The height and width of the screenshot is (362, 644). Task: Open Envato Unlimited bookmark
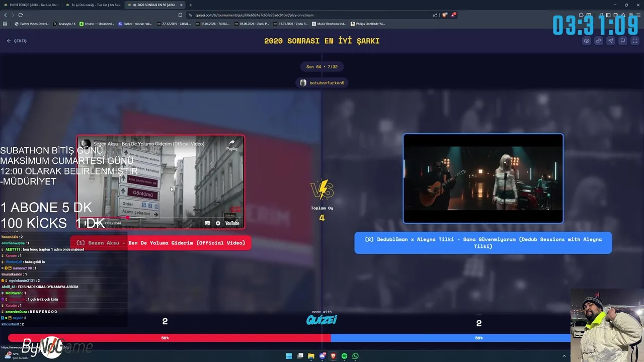tap(97, 24)
